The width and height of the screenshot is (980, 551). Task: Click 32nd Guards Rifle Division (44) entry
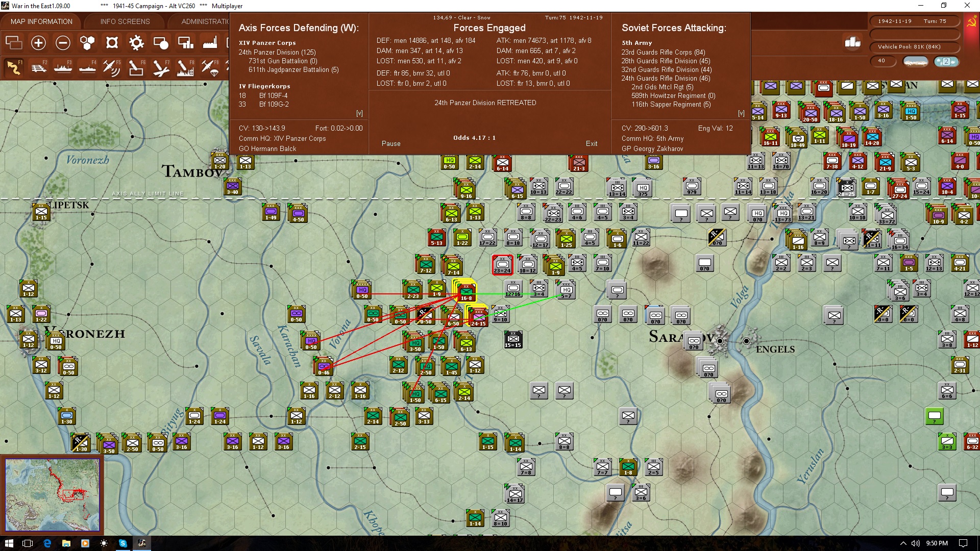pyautogui.click(x=667, y=70)
